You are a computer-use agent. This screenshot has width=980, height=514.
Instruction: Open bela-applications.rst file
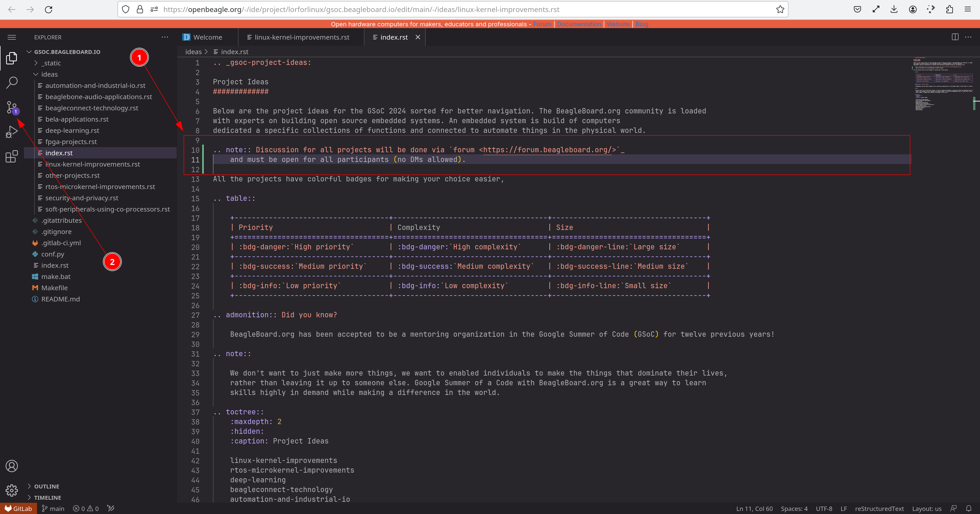coord(77,119)
